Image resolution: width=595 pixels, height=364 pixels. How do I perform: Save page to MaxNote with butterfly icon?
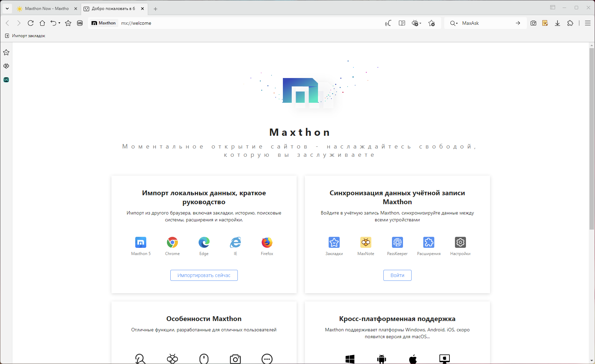pos(415,23)
